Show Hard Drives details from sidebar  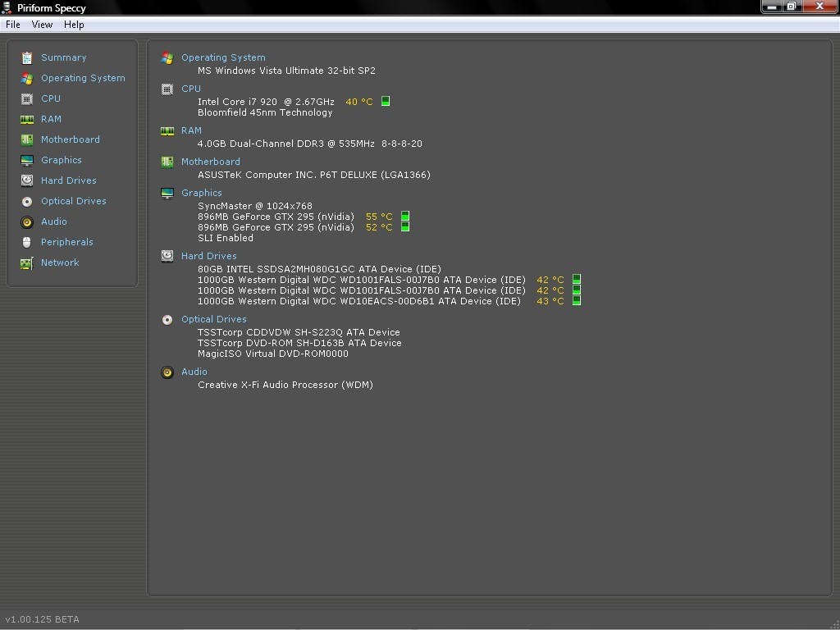(x=69, y=180)
